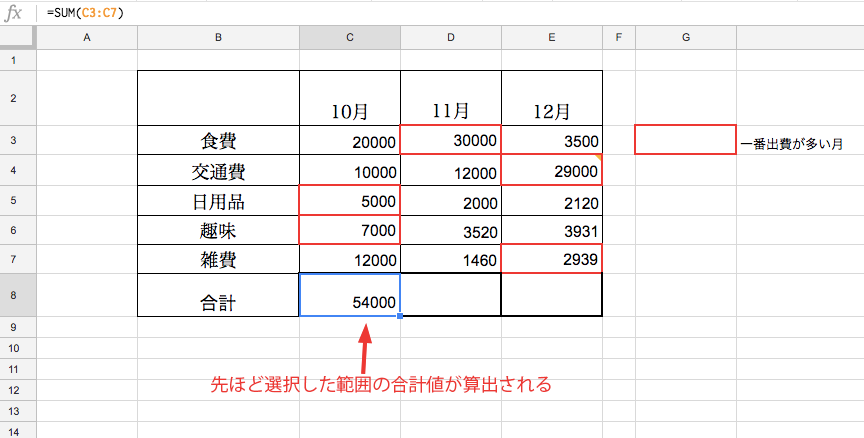Click the select-all corner box
This screenshot has height=438, width=864.
pyautogui.click(x=17, y=37)
